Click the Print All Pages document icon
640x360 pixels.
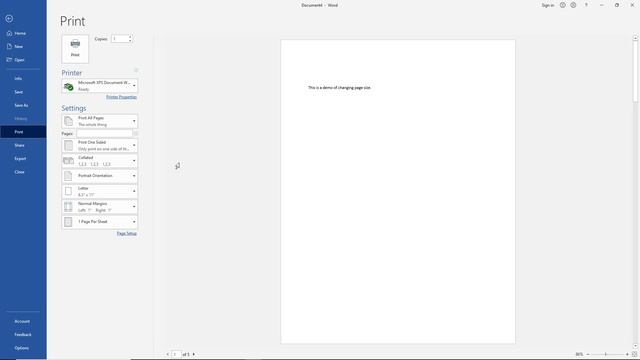pyautogui.click(x=69, y=121)
